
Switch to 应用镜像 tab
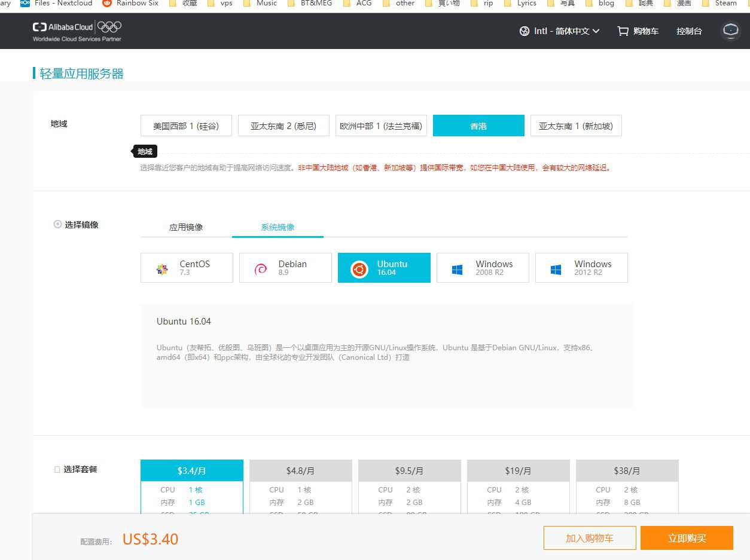coord(186,227)
